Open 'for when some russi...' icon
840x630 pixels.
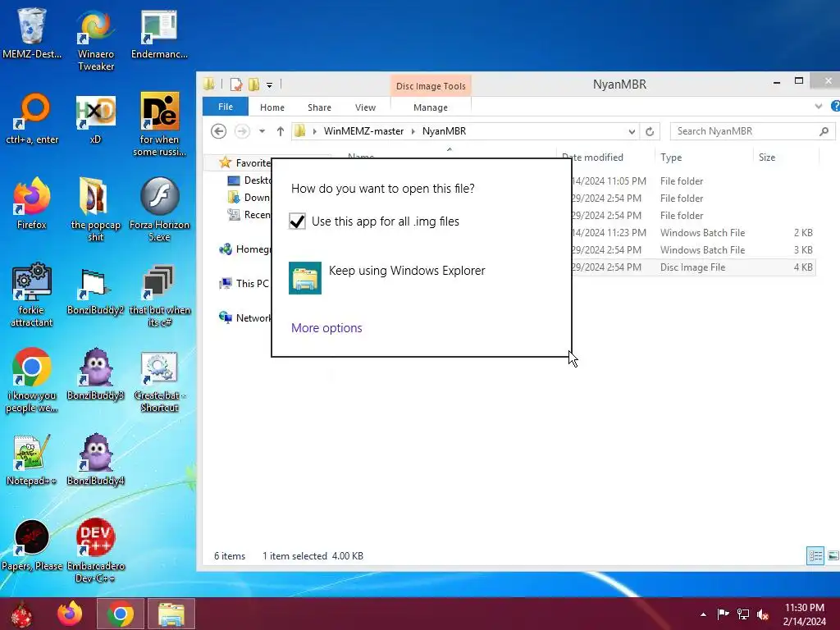(159, 125)
